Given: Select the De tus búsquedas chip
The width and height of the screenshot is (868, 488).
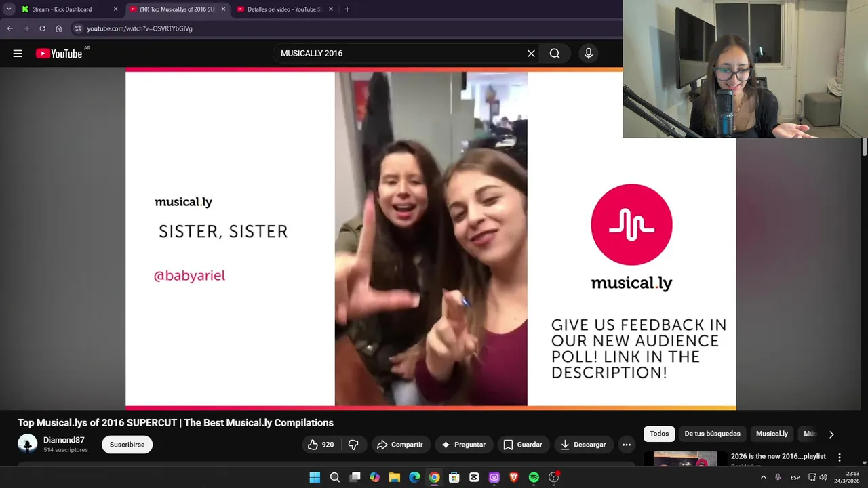Looking at the screenshot, I should pyautogui.click(x=712, y=434).
